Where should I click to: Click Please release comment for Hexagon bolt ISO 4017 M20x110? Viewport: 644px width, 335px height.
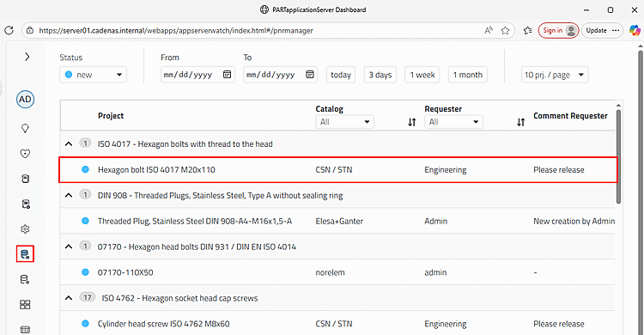point(559,170)
